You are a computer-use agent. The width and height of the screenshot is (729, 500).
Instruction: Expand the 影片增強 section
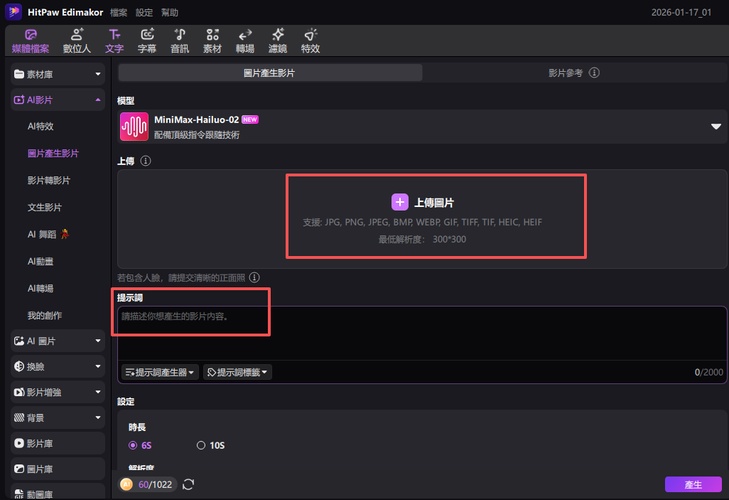click(x=58, y=392)
